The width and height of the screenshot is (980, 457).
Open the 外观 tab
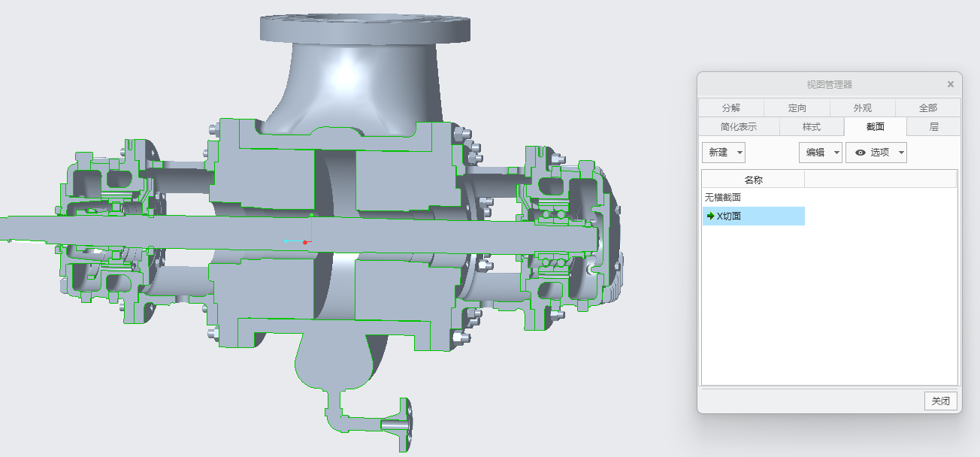(x=862, y=108)
